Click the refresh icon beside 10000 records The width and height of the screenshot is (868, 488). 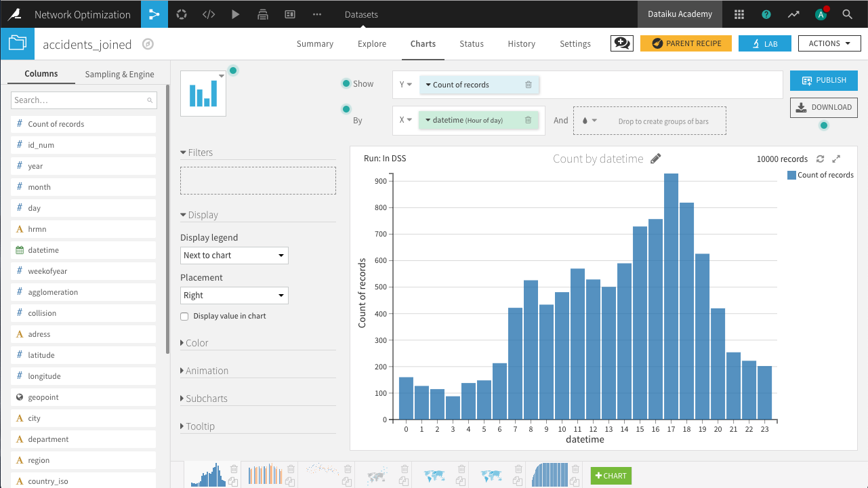pyautogui.click(x=821, y=159)
